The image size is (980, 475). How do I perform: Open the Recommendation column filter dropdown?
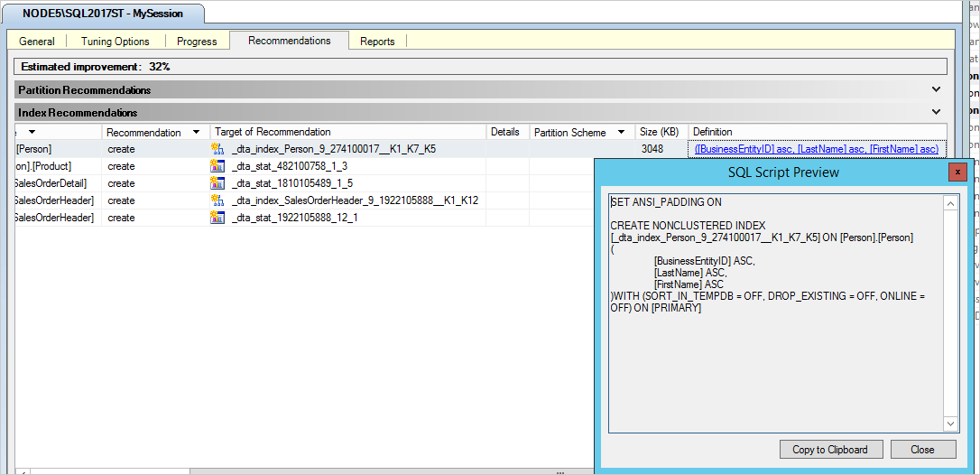196,133
